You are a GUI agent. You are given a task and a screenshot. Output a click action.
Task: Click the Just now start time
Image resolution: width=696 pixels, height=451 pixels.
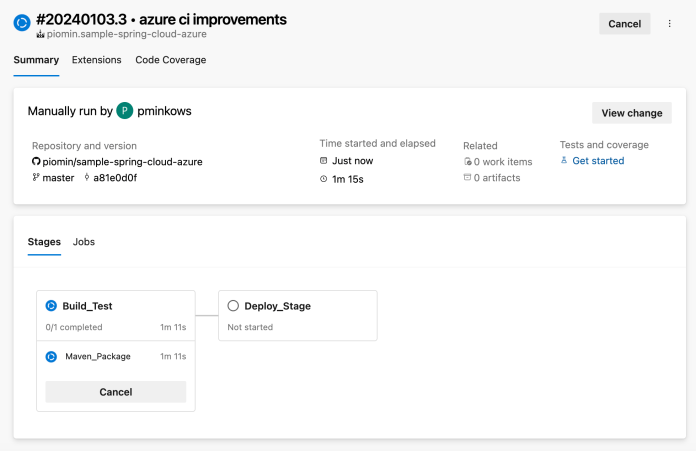(352, 161)
